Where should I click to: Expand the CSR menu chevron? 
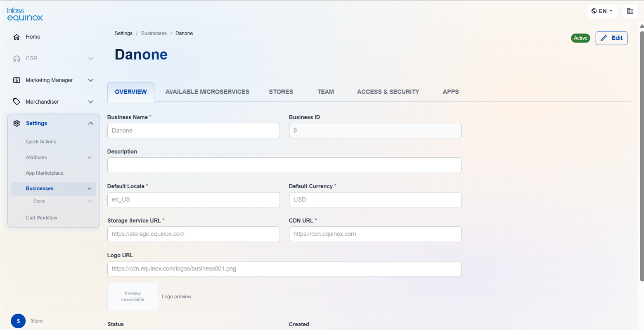tap(90, 59)
